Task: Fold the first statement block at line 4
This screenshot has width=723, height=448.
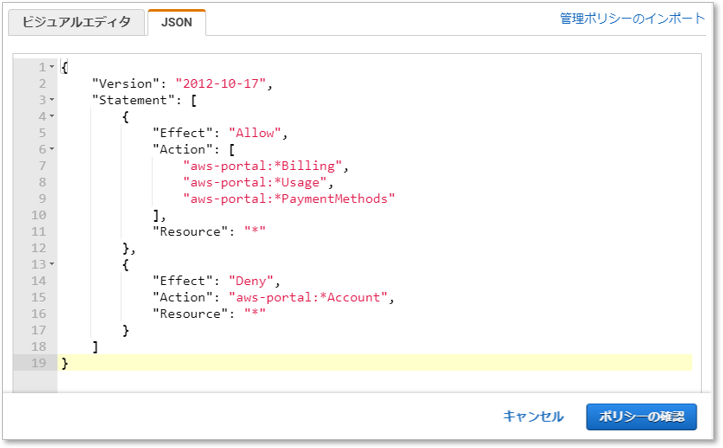Action: 51,116
